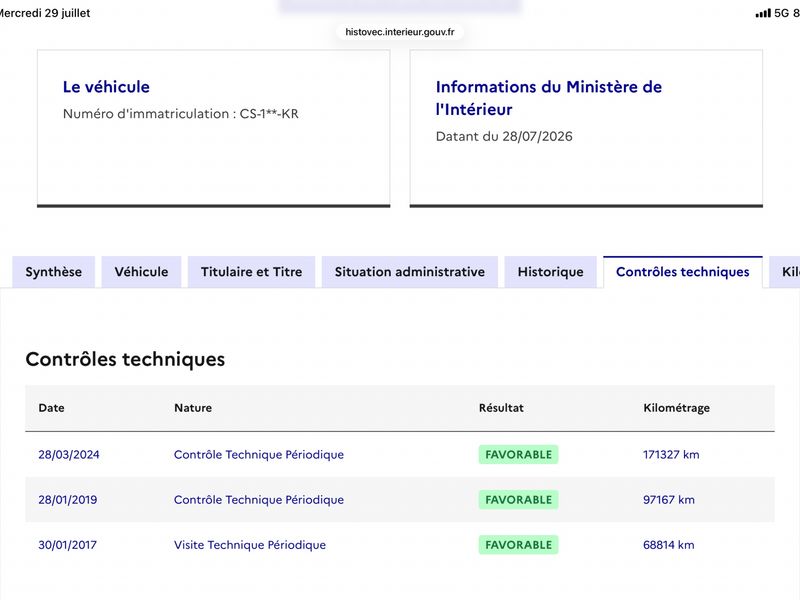
Task: Switch to the Véhicule tab
Action: (141, 272)
